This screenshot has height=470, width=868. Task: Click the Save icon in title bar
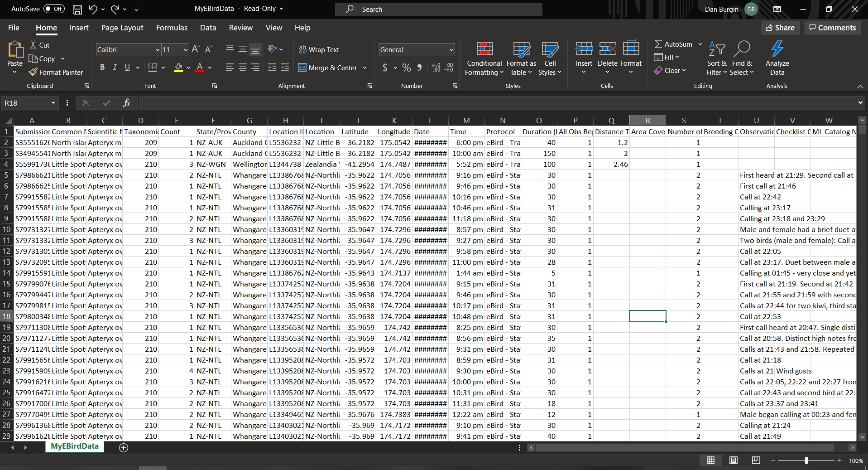coord(77,9)
